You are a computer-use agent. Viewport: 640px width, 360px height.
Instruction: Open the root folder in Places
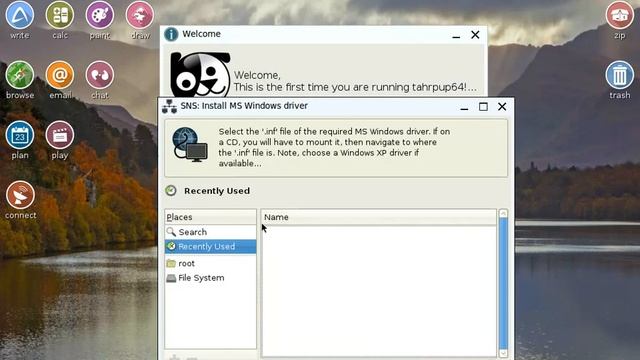click(211, 263)
